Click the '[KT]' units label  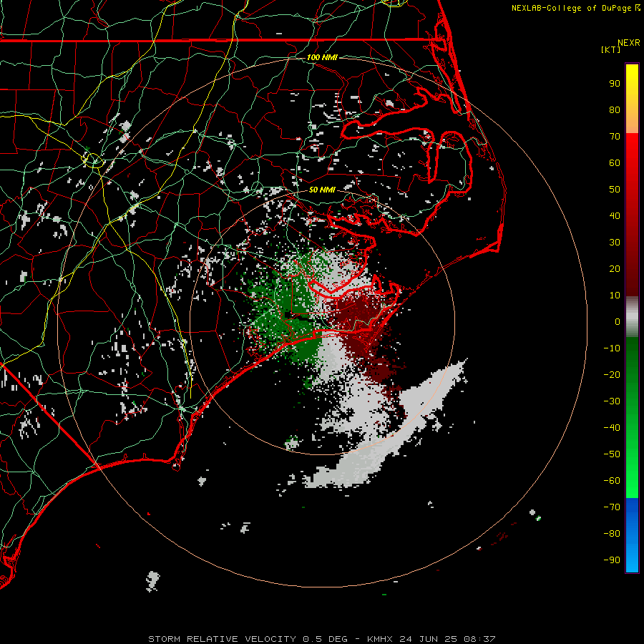[610, 49]
